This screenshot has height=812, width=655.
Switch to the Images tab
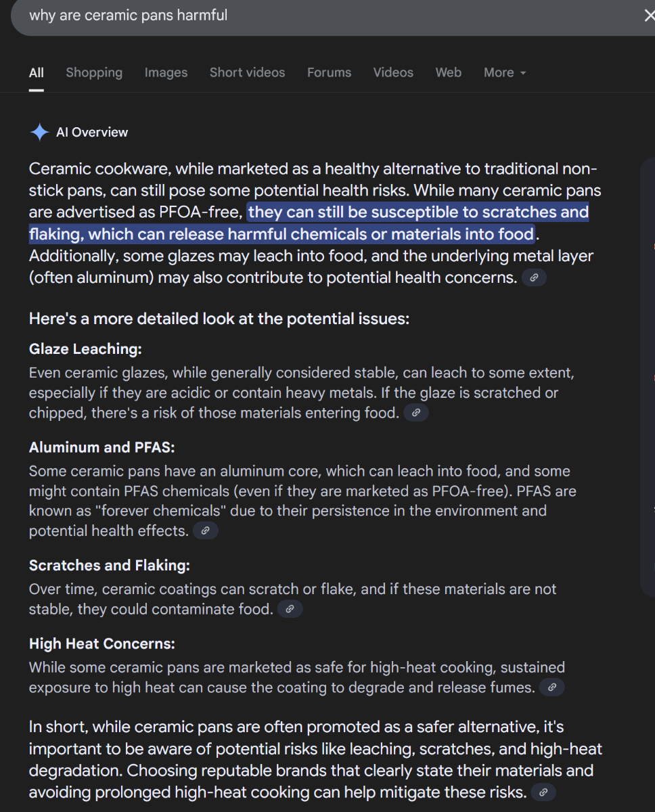[166, 73]
